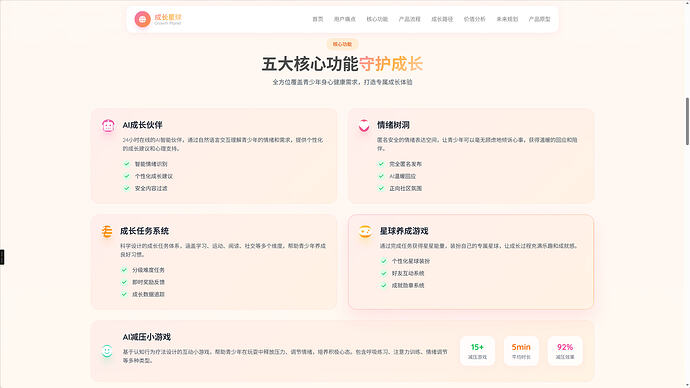Click the checkmark next to 成长数据追踪

[x=124, y=294]
